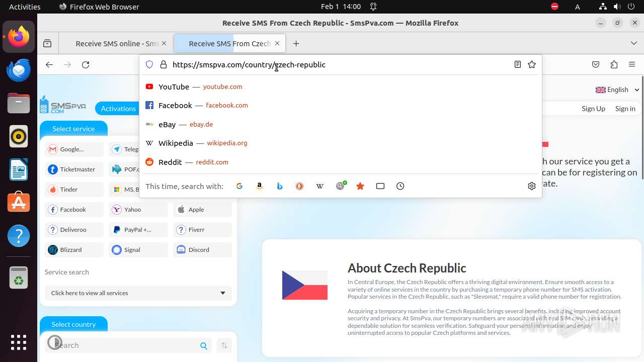644x362 pixels.
Task: Close the Receive SMS online tab
Action: (164, 44)
